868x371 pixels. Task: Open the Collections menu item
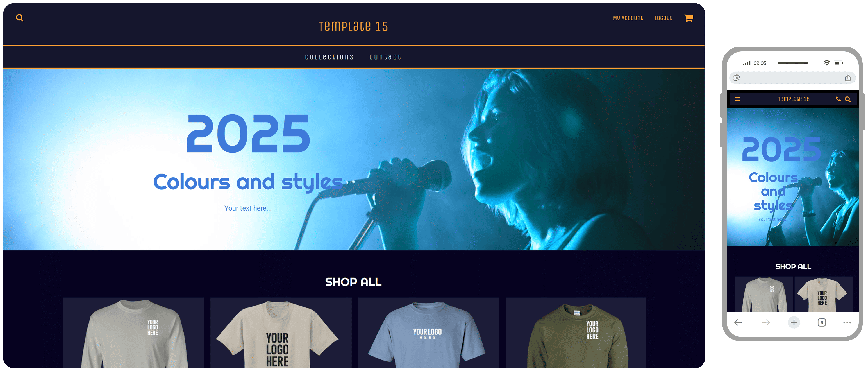point(329,57)
